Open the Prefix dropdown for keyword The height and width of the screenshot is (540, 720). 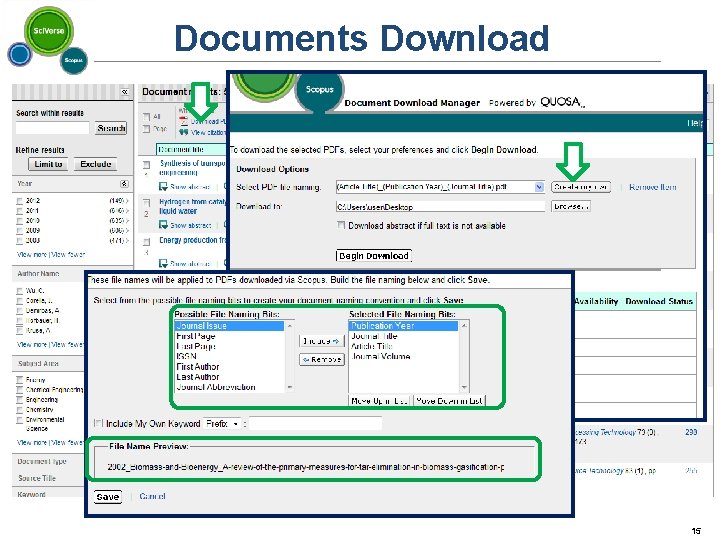(222, 423)
